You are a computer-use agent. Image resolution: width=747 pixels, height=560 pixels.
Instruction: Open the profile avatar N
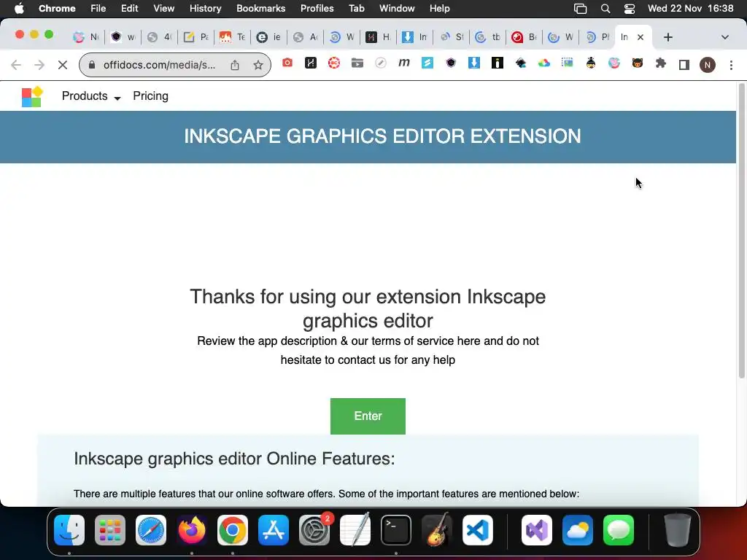pos(708,64)
